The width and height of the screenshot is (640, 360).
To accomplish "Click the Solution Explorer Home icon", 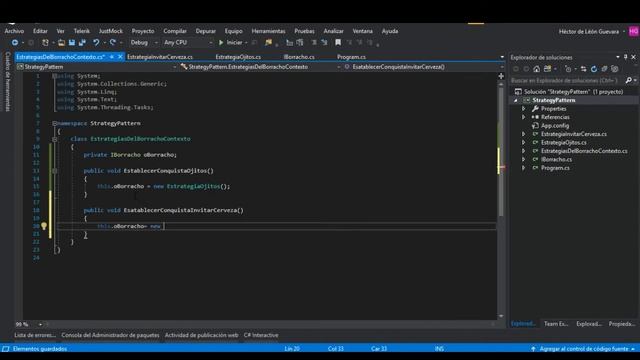I will [x=537, y=69].
